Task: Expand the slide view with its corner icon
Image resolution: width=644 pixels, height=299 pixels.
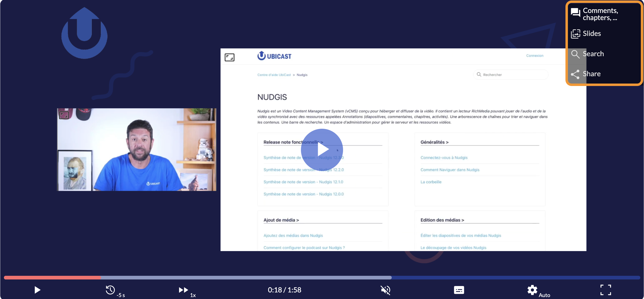Action: coord(229,57)
